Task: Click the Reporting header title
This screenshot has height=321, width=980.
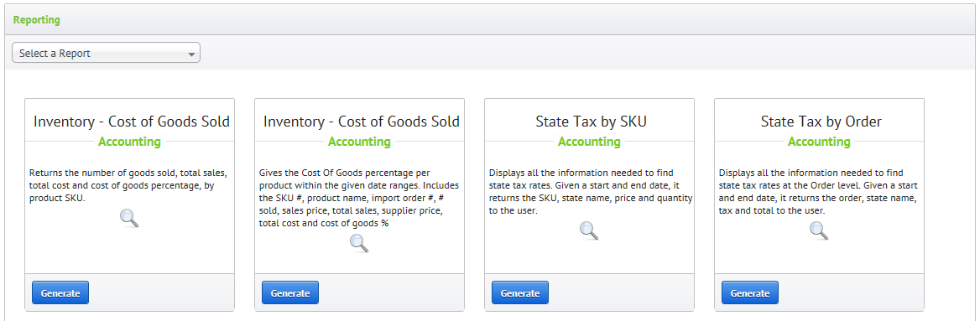Action: tap(37, 20)
